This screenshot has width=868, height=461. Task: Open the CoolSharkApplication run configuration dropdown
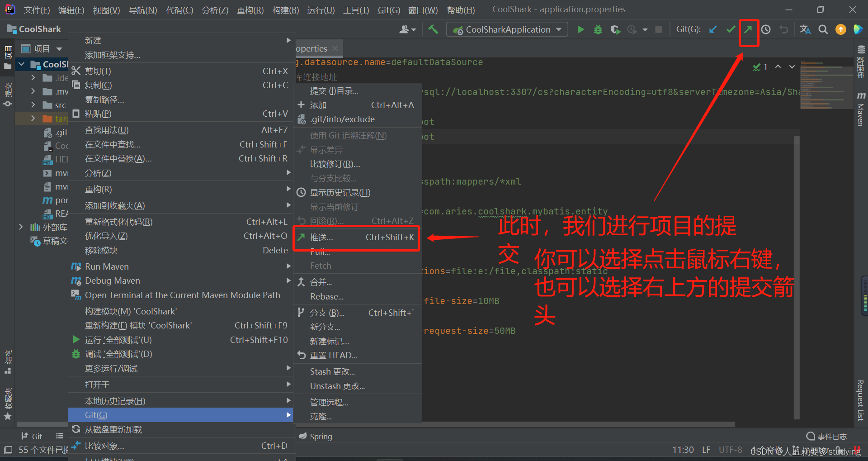[507, 29]
